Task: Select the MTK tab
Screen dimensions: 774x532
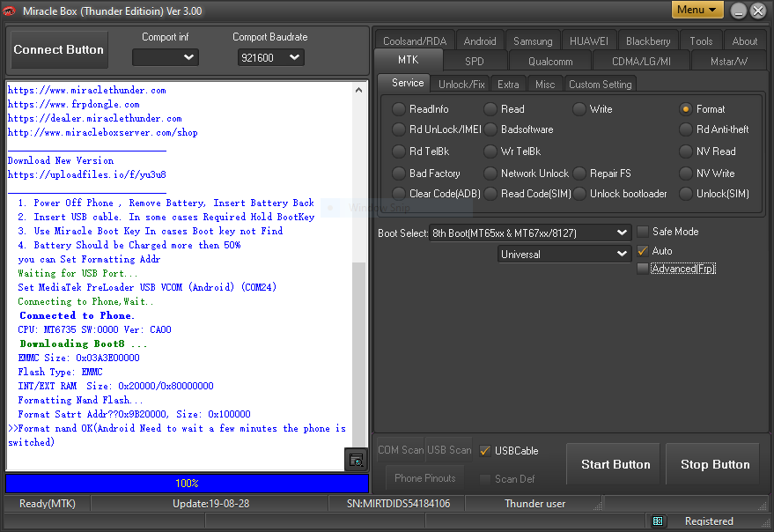Action: coord(409,60)
